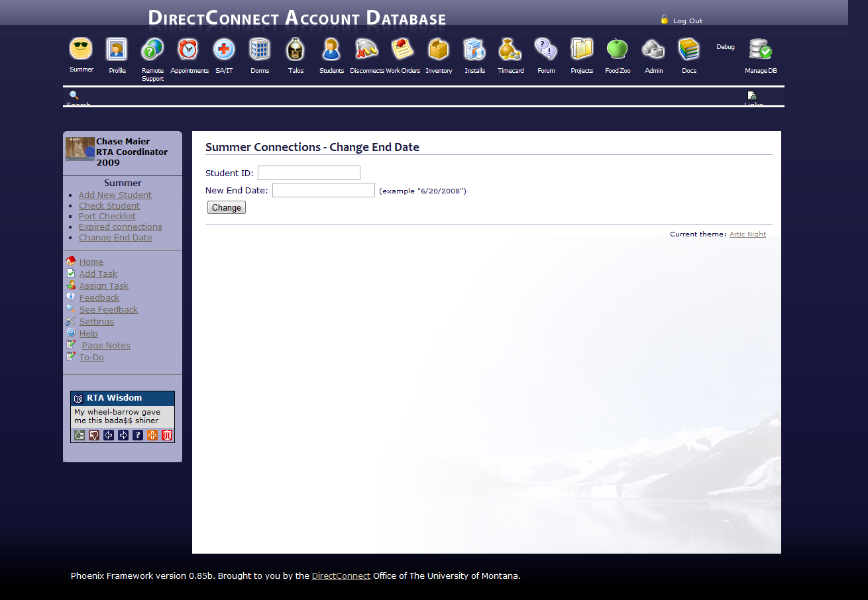Viewport: 868px width, 600px height.
Task: Click the RTA Wisdom book icon
Action: [78, 398]
